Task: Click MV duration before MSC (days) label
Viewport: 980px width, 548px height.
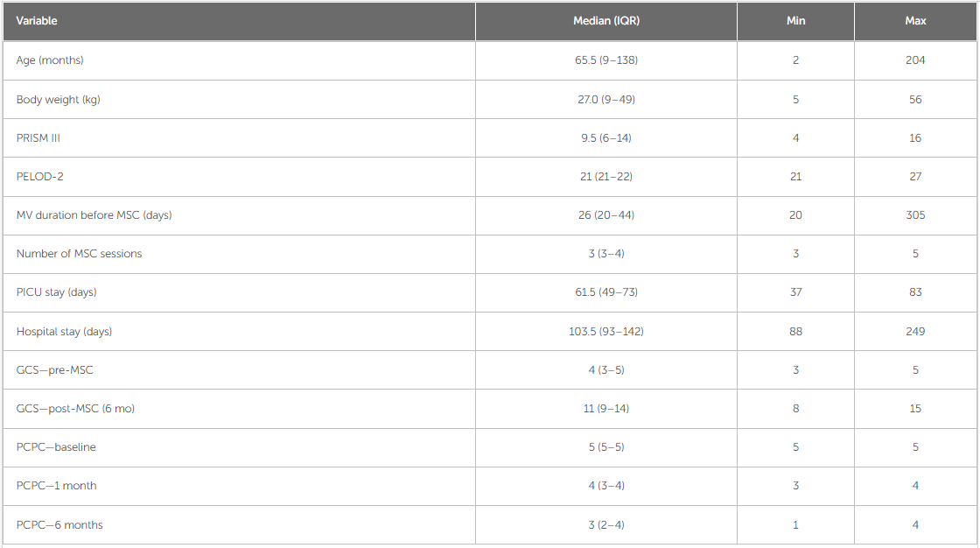Action: [x=94, y=215]
